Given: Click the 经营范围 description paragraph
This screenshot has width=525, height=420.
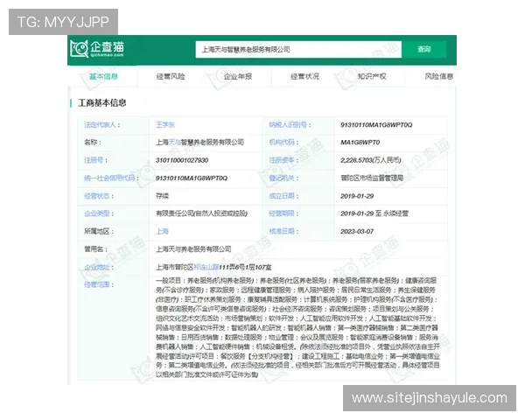Looking at the screenshot, I should coord(297,327).
